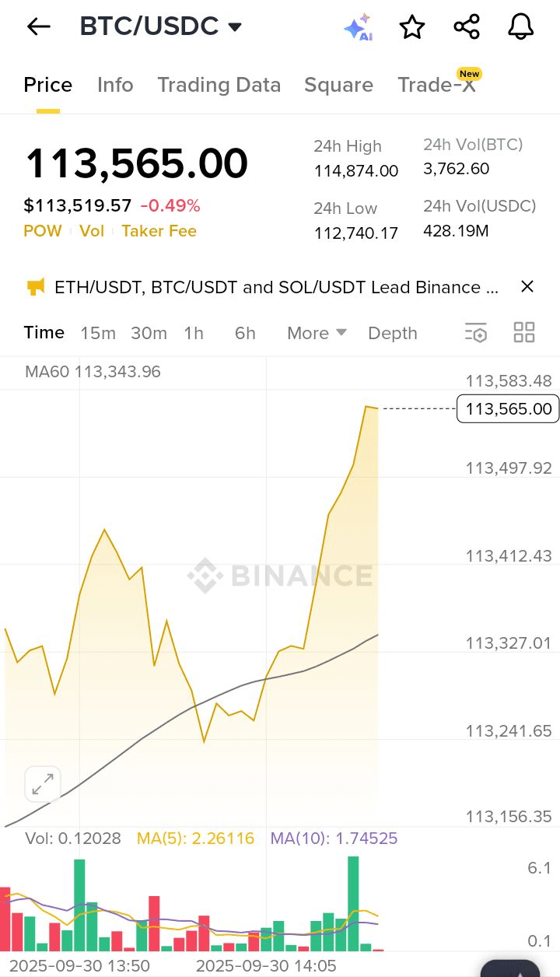Open the Trading Data tab

point(219,85)
